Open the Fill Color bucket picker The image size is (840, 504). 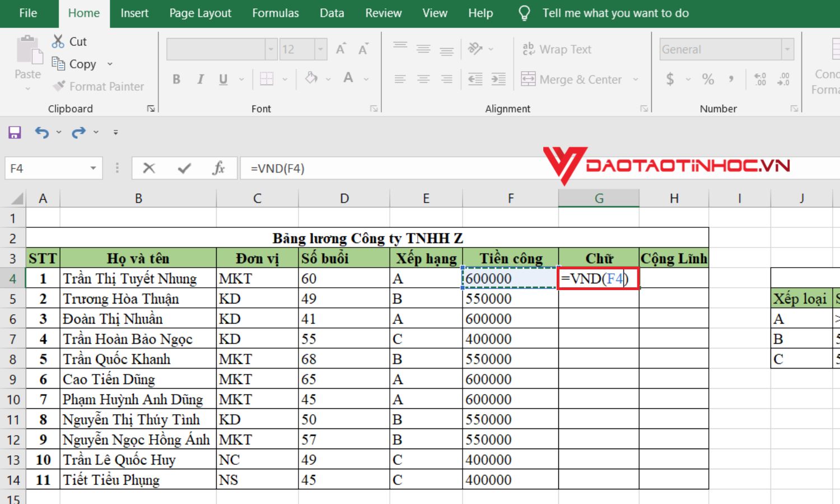328,79
